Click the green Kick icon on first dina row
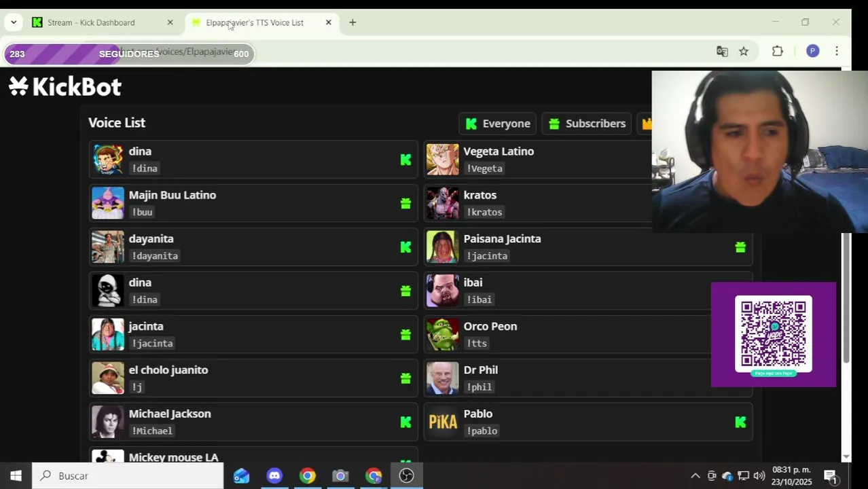Image resolution: width=868 pixels, height=489 pixels. [x=405, y=160]
